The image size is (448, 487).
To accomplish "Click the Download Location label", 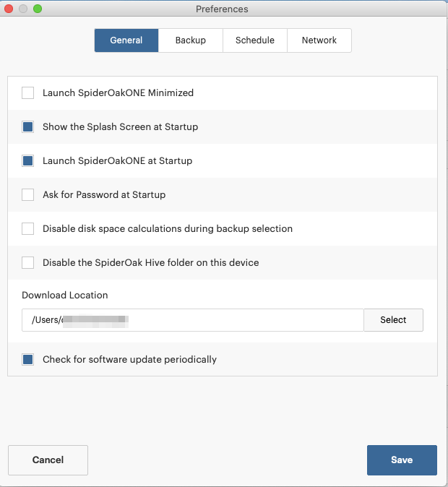I will coord(65,295).
